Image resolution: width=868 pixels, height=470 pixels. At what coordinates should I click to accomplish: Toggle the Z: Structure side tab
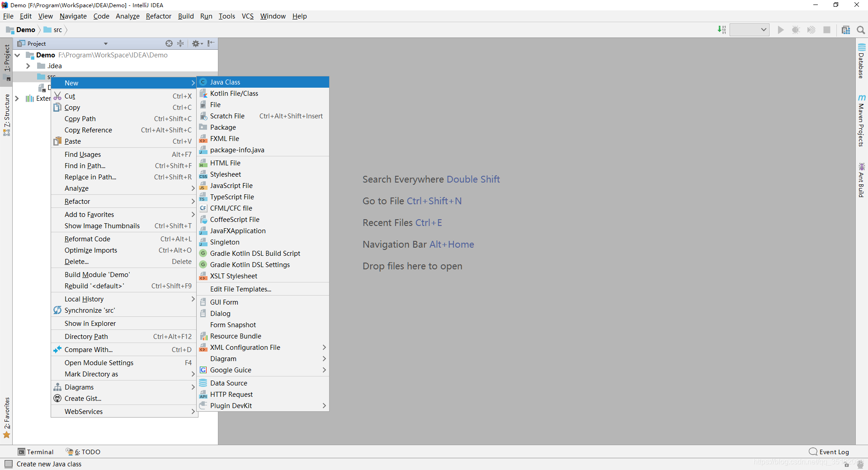pyautogui.click(x=7, y=114)
